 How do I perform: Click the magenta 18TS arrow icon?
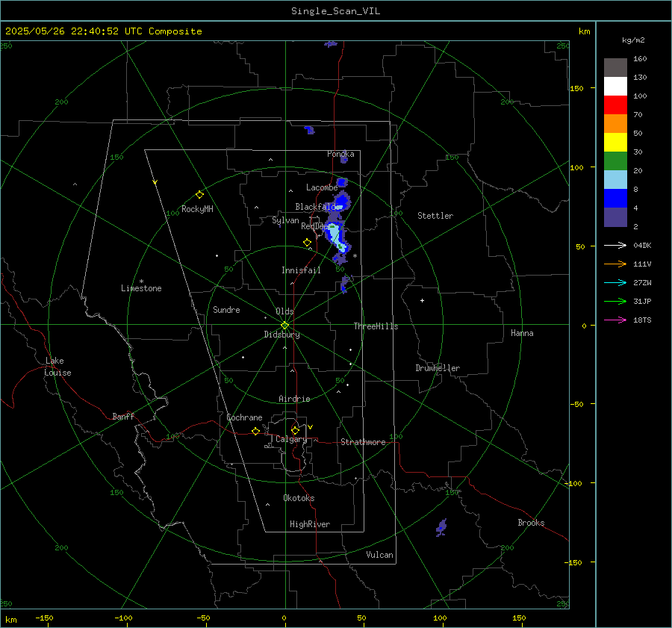click(615, 320)
